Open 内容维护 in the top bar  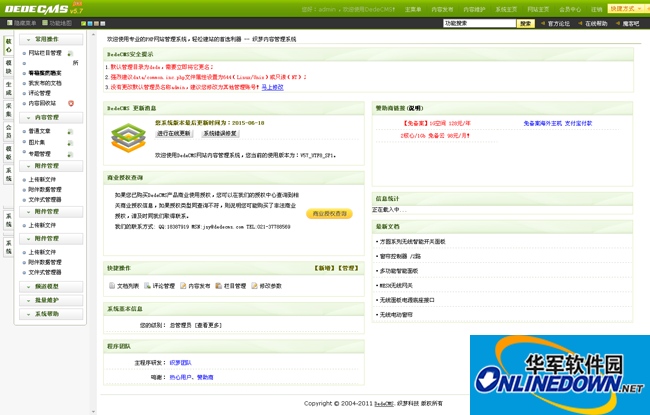point(474,10)
